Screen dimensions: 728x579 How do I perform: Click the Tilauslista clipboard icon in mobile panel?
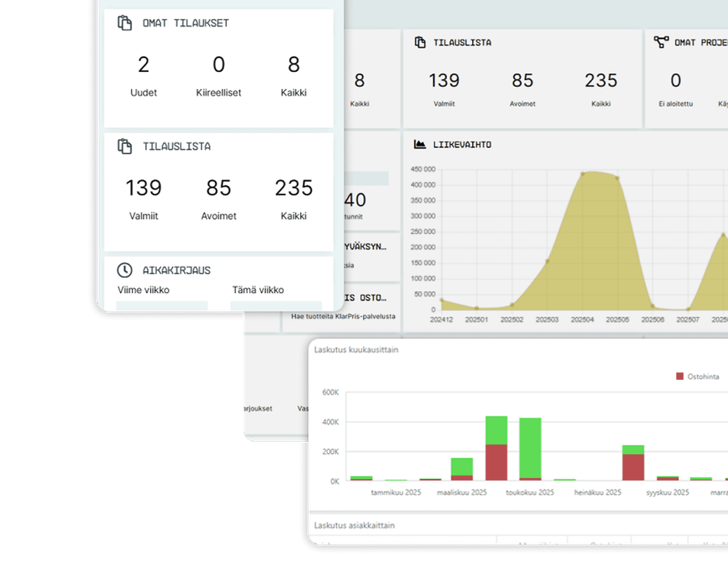pos(125,146)
